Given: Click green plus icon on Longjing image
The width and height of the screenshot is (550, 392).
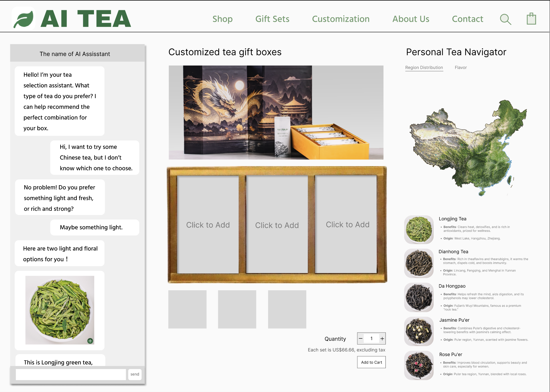Looking at the screenshot, I should tap(90, 341).
